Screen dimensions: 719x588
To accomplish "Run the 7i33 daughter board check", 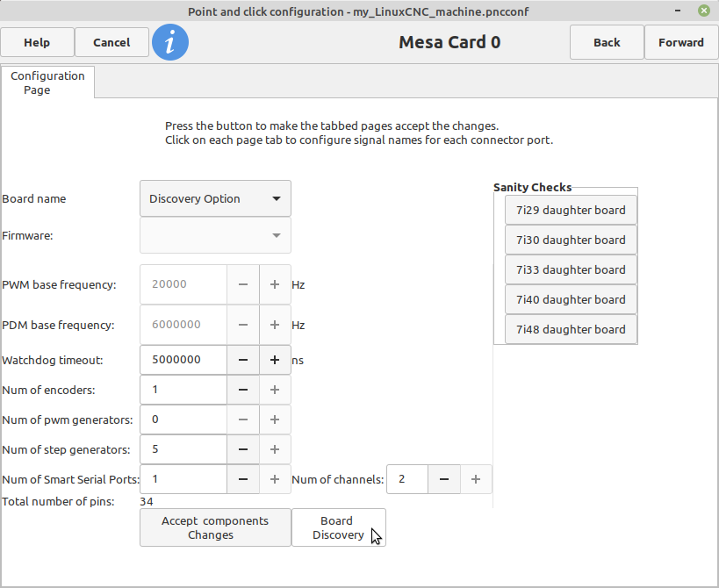I will (571, 270).
